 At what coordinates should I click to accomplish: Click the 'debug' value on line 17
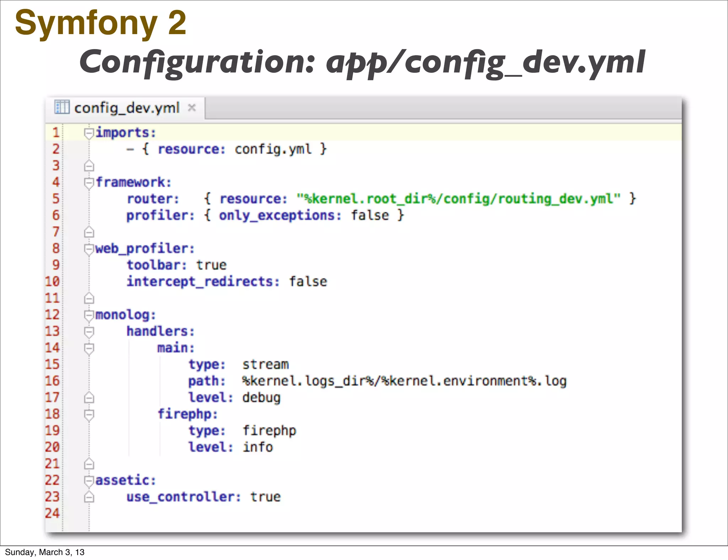261,398
